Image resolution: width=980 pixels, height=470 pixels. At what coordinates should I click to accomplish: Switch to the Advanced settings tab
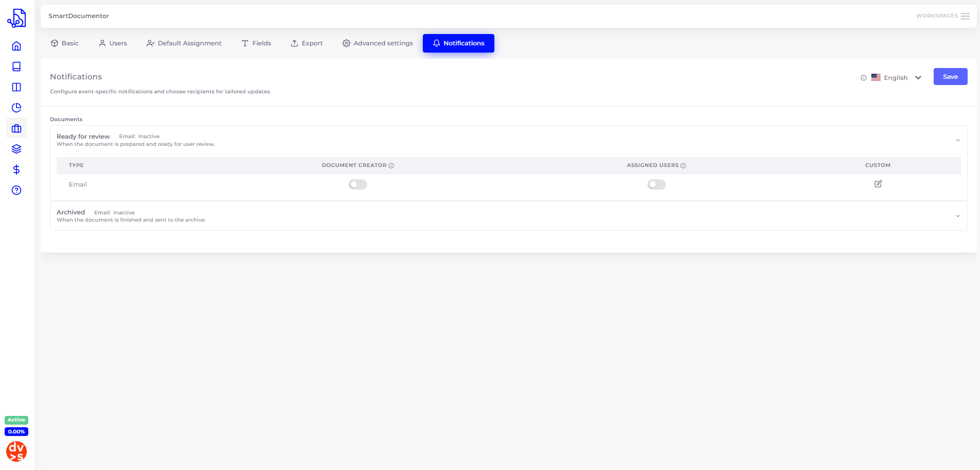[x=377, y=43]
